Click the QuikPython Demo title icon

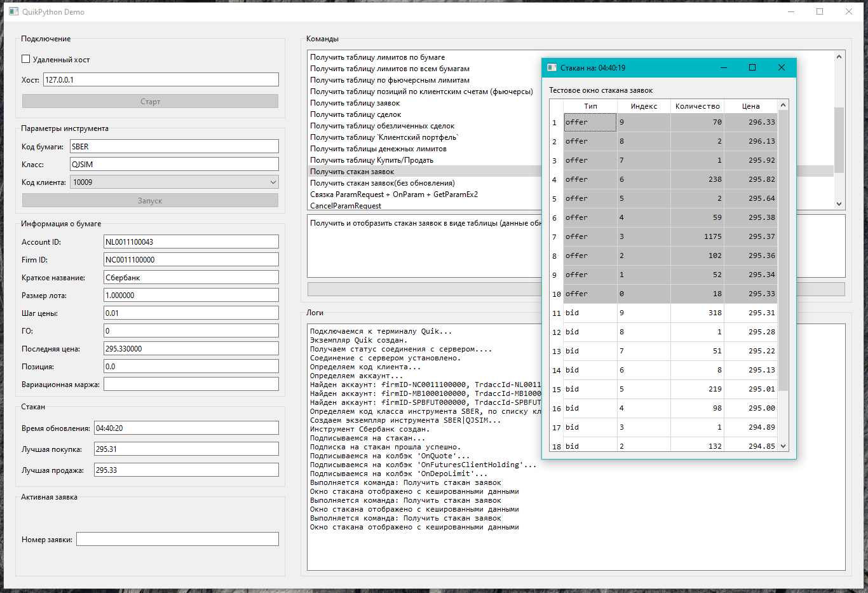[x=13, y=11]
